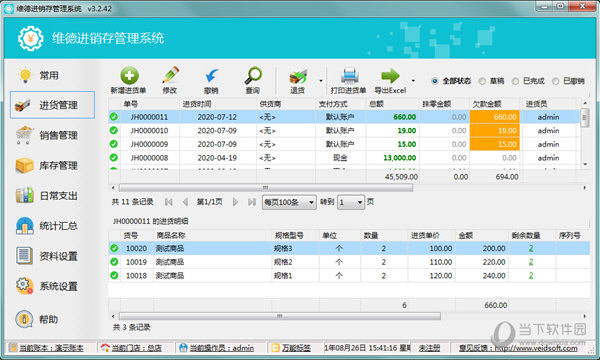
Task: Open 日常支出 in the sidebar
Action: coord(52,195)
